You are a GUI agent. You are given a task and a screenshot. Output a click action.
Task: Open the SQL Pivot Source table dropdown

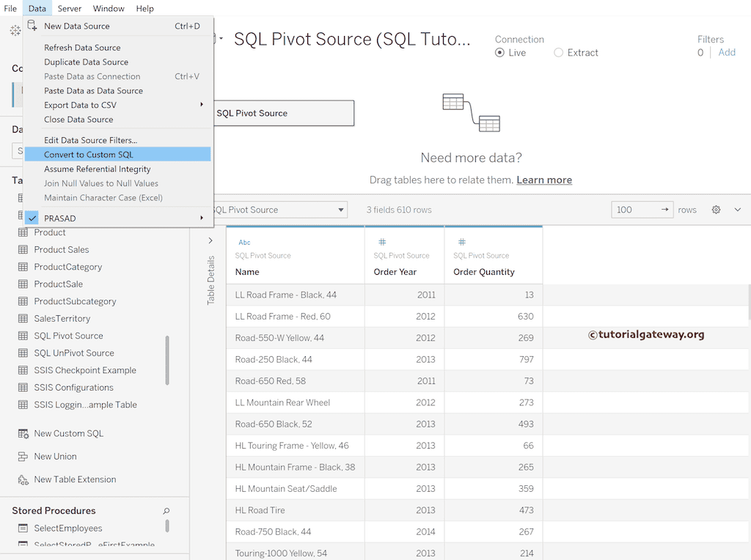pyautogui.click(x=341, y=210)
